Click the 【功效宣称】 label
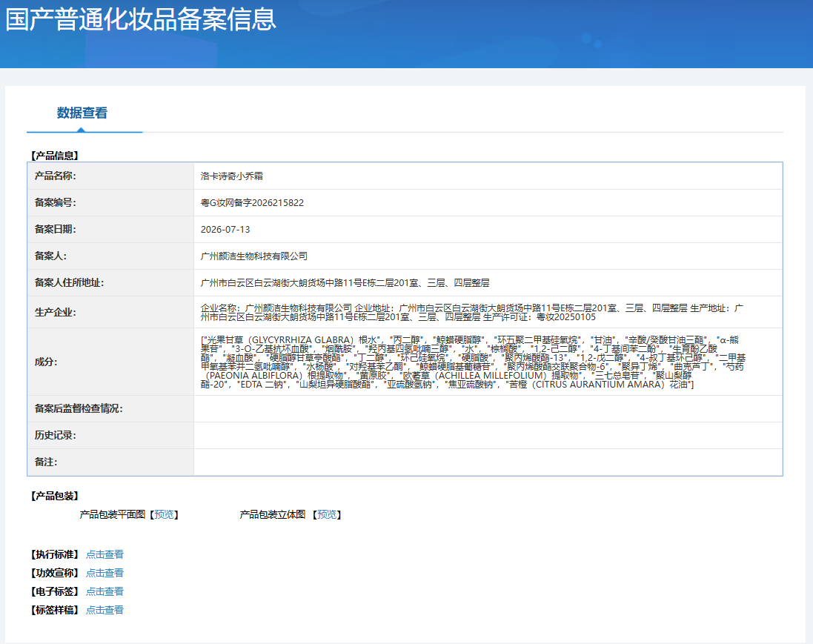This screenshot has width=813, height=644. pos(54,573)
